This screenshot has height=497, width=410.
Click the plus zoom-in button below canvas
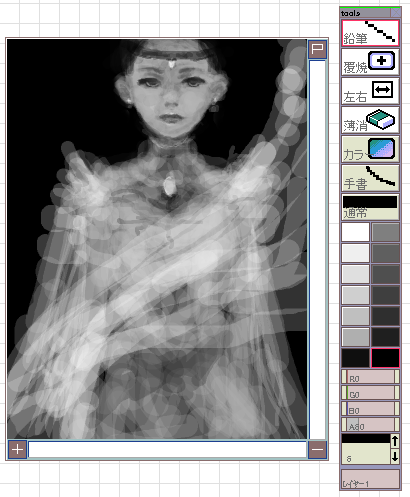point(17,449)
